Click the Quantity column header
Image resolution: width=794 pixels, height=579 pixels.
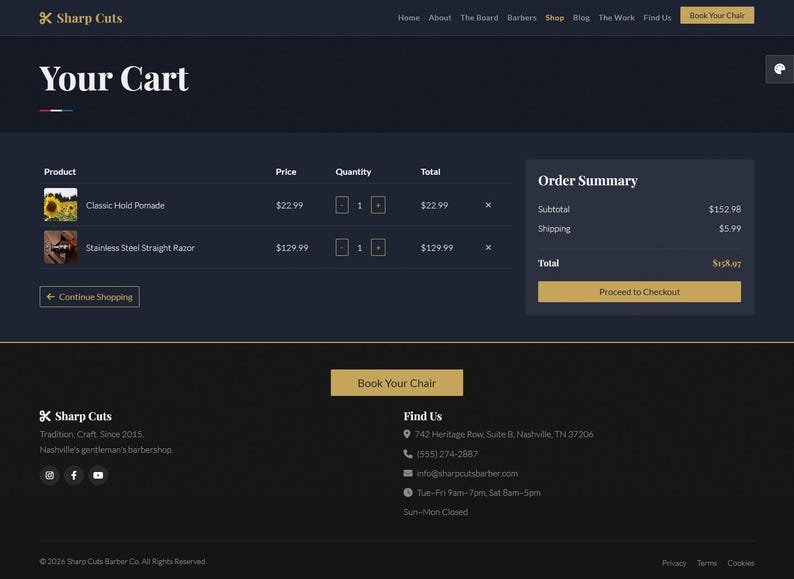353,172
